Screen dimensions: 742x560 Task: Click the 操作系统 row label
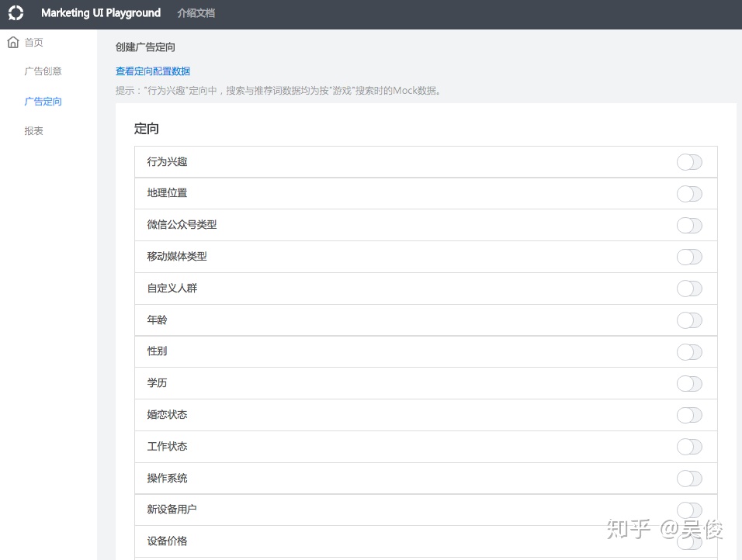(x=167, y=479)
